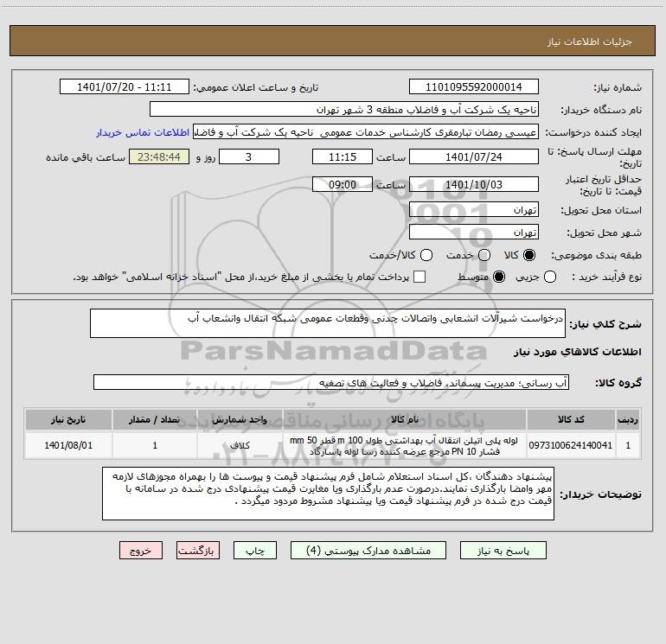
Task: Choose the جزیی purchase process radio
Action: click(x=550, y=277)
